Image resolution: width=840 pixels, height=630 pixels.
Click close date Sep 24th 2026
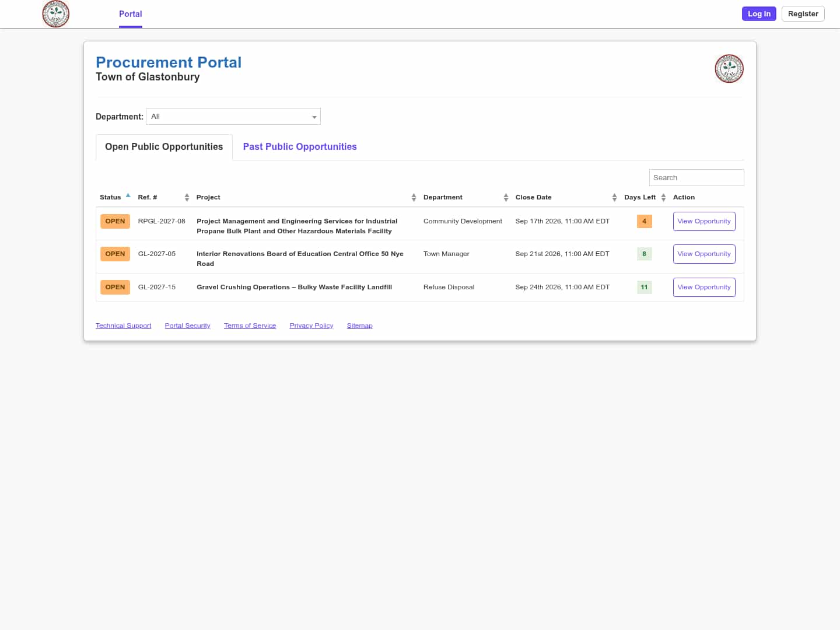(562, 287)
